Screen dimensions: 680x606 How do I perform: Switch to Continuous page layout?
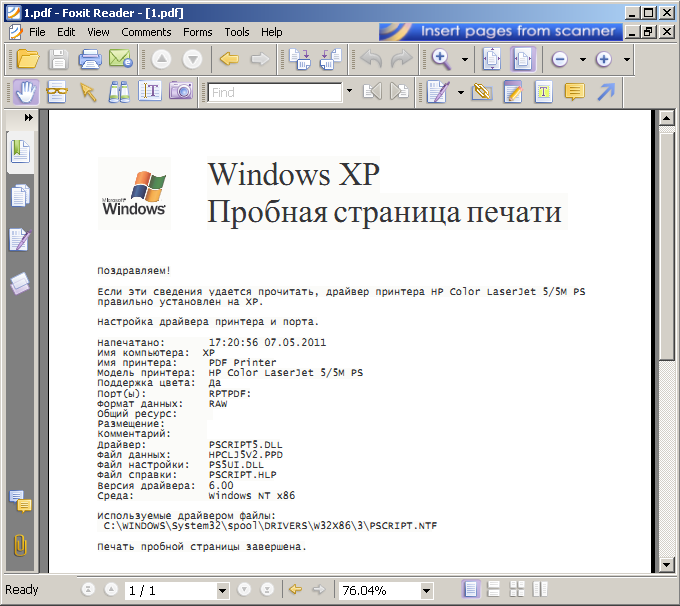(494, 590)
